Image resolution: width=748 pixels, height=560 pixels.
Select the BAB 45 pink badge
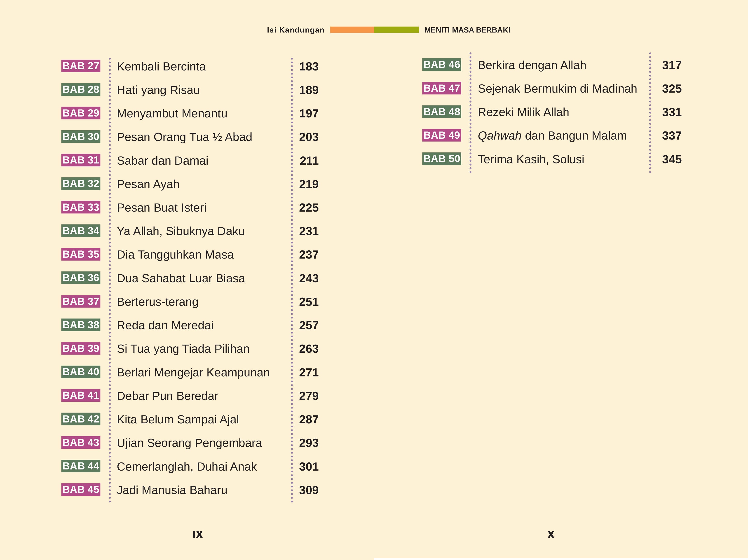point(80,489)
